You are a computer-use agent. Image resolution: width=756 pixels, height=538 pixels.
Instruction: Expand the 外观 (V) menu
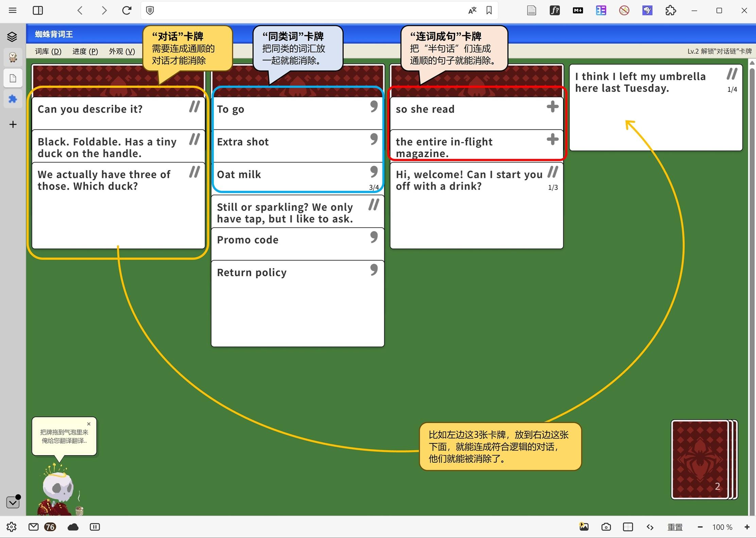(122, 51)
